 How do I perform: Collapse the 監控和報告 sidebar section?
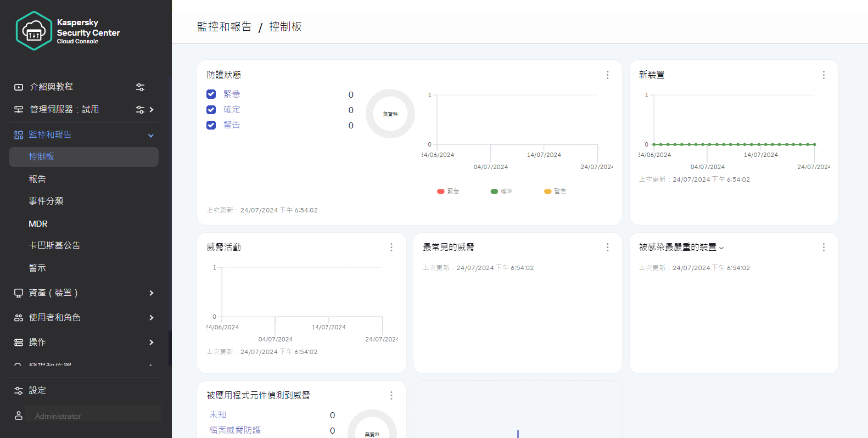[151, 136]
